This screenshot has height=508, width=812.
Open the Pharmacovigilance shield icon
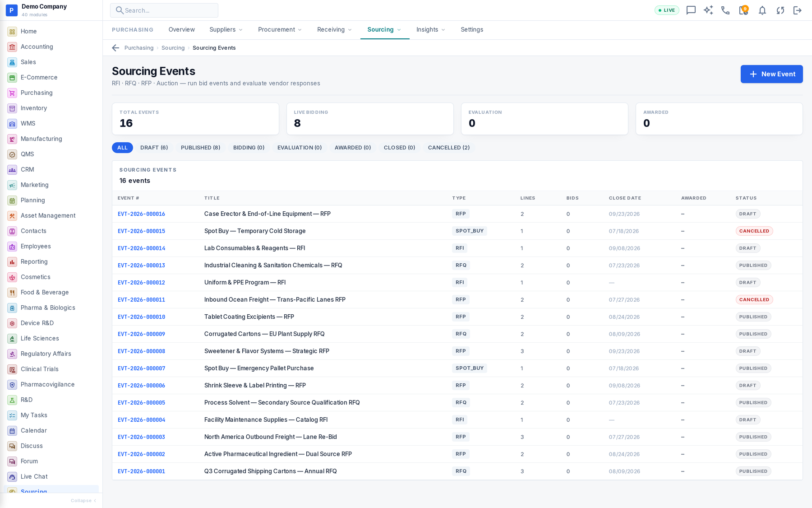coord(12,385)
